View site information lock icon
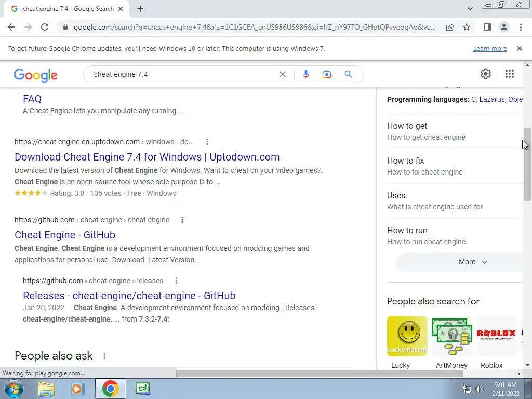Viewport: 532px width, 399px height. tap(65, 27)
